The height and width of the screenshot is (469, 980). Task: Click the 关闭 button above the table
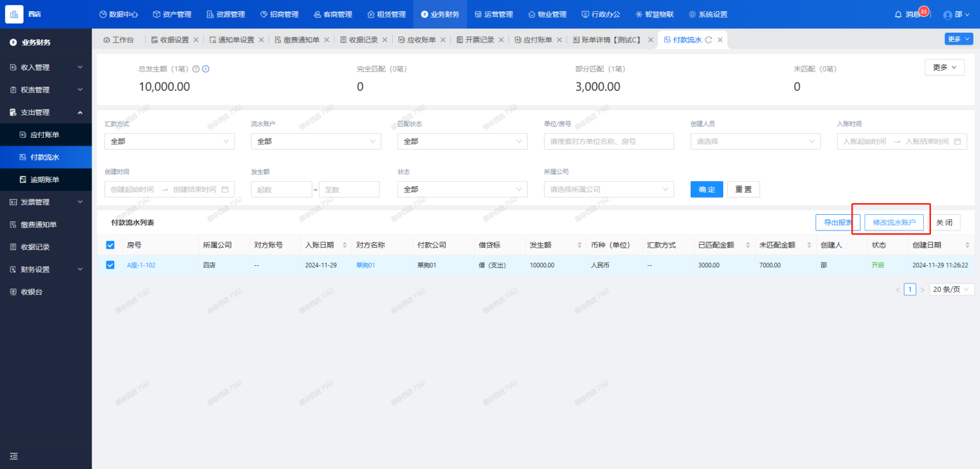click(x=944, y=223)
